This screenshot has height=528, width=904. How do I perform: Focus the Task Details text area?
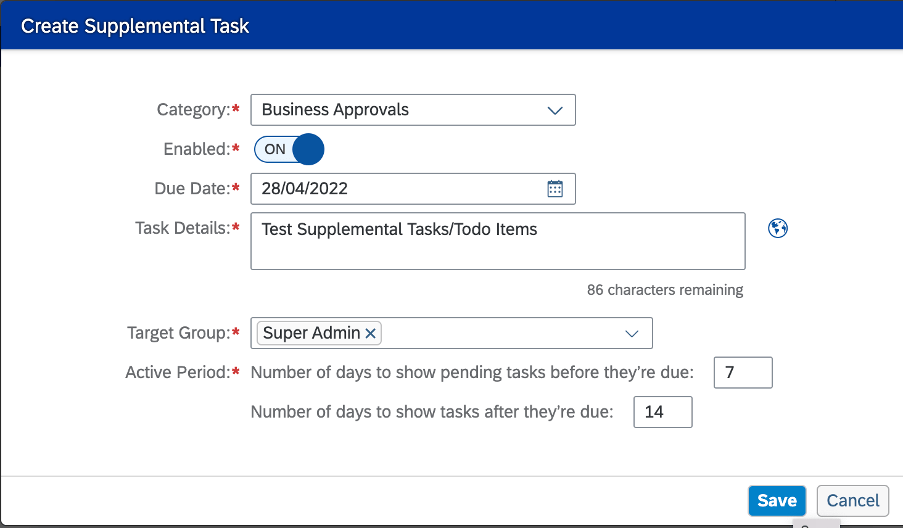(498, 241)
